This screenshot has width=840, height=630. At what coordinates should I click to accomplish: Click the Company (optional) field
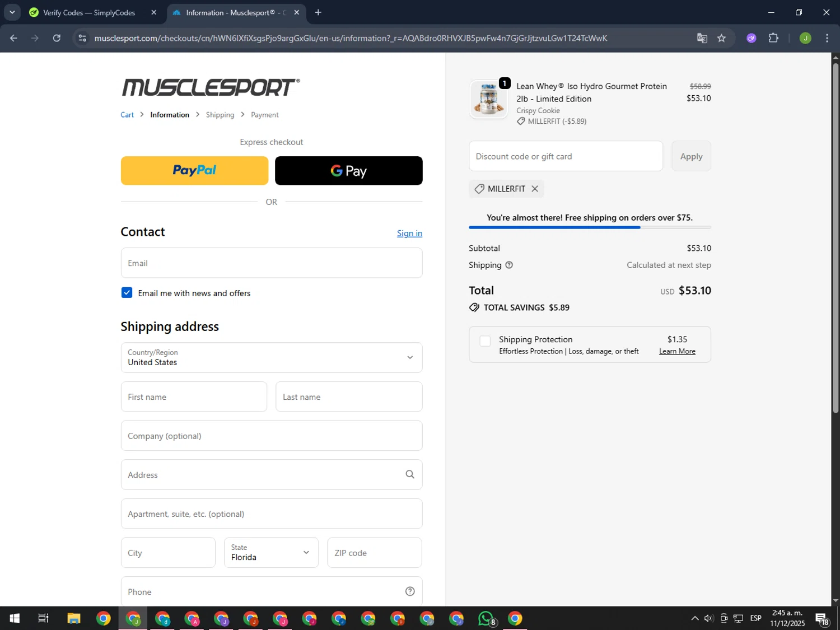[x=272, y=436]
